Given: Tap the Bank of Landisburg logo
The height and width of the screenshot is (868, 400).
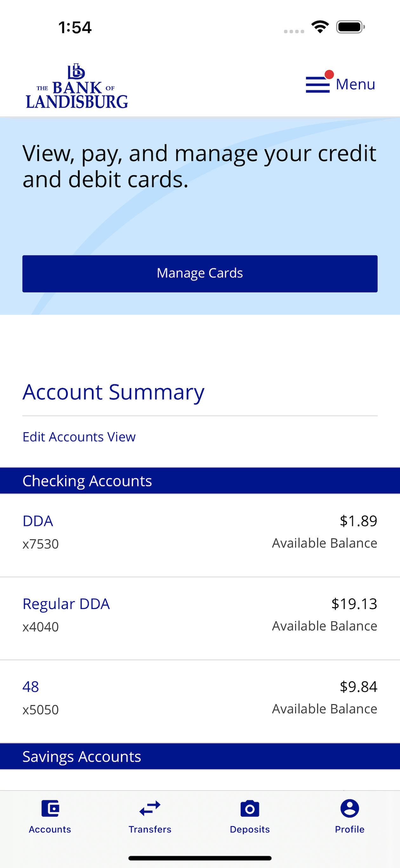Looking at the screenshot, I should click(77, 86).
